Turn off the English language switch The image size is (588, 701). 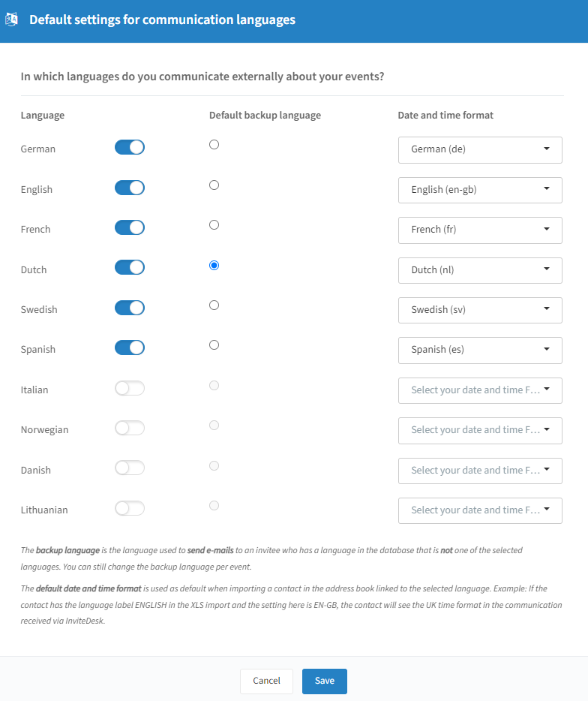coord(130,188)
